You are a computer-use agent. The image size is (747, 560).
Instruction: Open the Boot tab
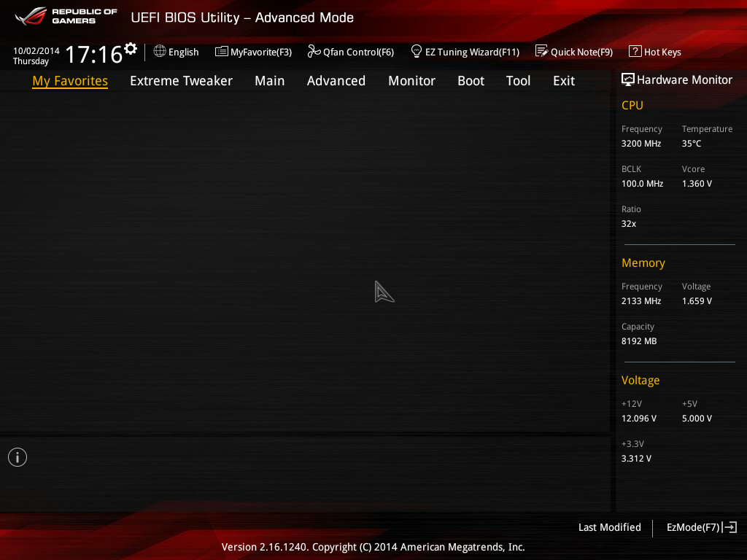pos(471,81)
